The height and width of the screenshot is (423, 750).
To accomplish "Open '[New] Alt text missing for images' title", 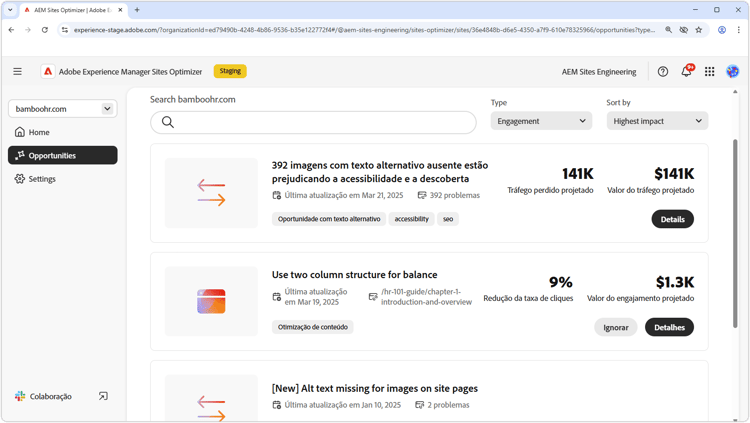I will (375, 389).
